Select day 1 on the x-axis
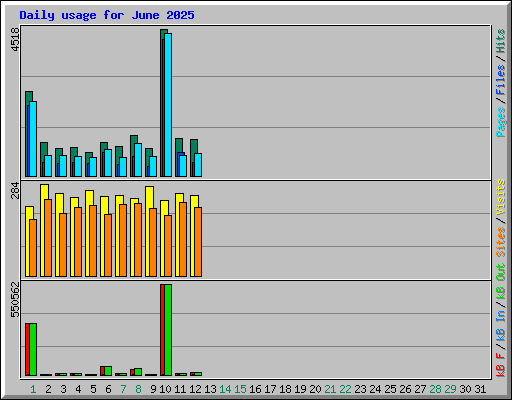The width and height of the screenshot is (512, 400). click(x=33, y=389)
